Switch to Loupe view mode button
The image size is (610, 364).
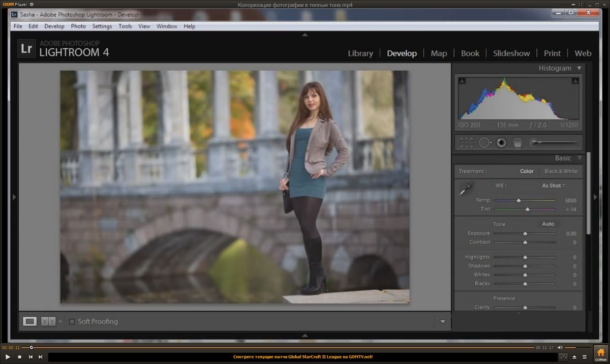point(30,321)
